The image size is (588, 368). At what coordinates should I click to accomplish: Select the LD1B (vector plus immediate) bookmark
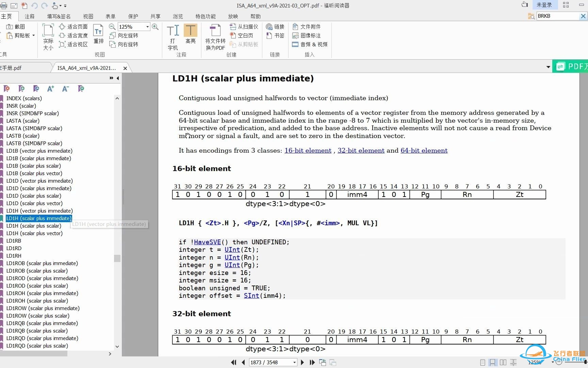pos(39,151)
